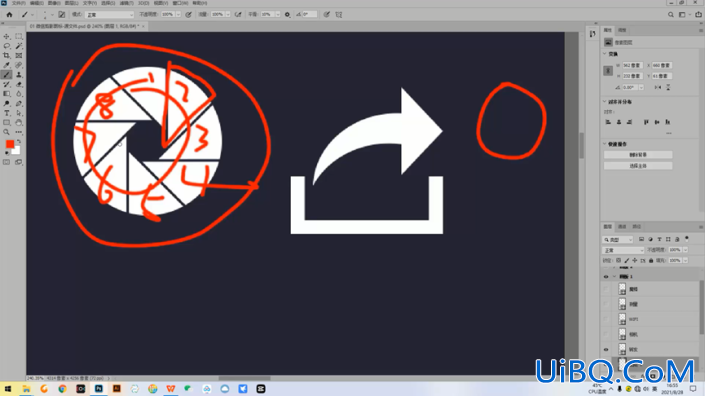
Task: Select the Lasso tool
Action: click(6, 46)
